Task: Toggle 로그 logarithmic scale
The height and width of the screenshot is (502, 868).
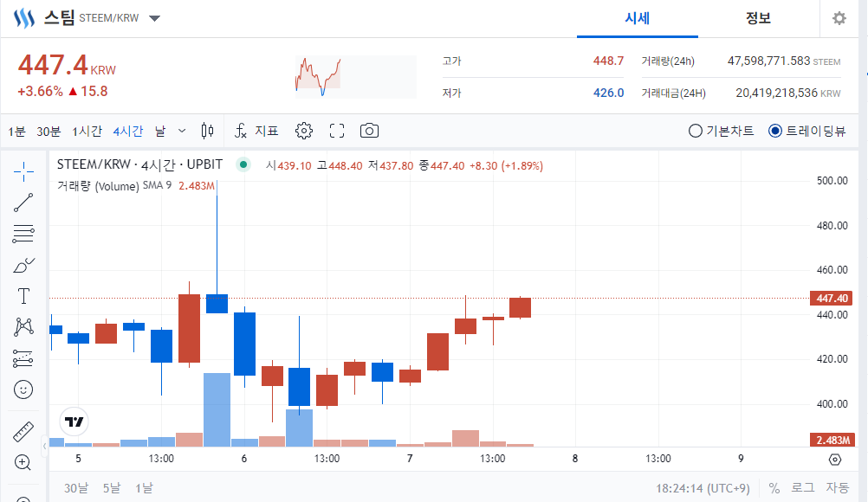Action: click(x=802, y=487)
